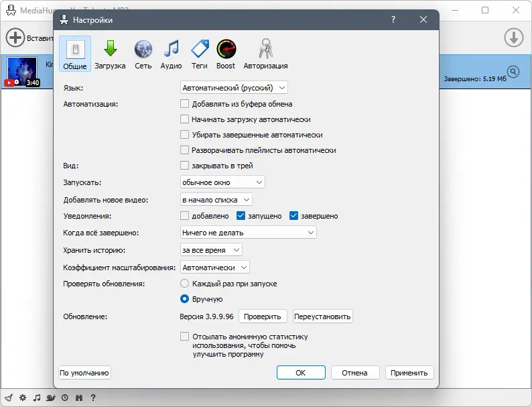Open the Общие settings tab
532x407 pixels.
click(x=75, y=54)
